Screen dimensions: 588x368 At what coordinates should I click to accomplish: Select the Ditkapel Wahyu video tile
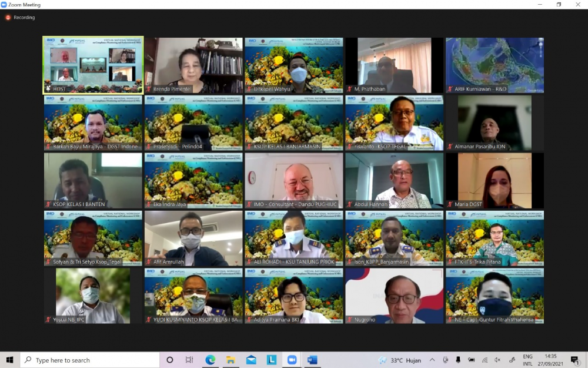[294, 65]
